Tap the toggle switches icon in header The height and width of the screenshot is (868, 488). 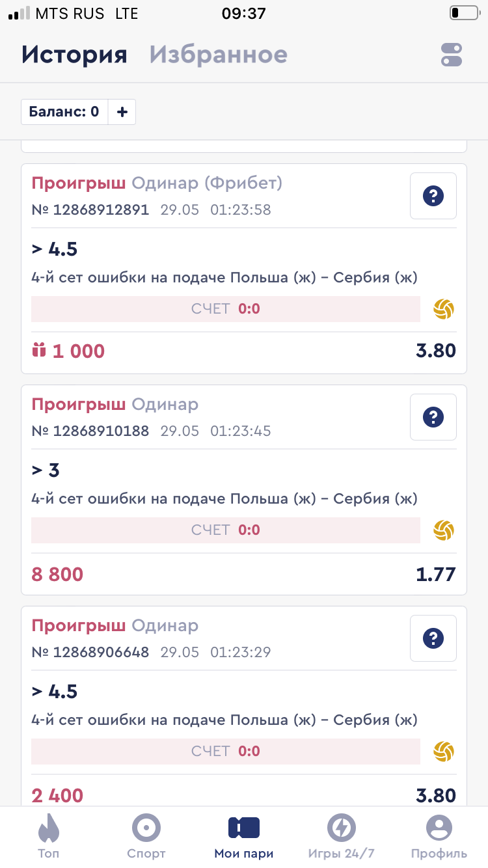[x=451, y=55]
